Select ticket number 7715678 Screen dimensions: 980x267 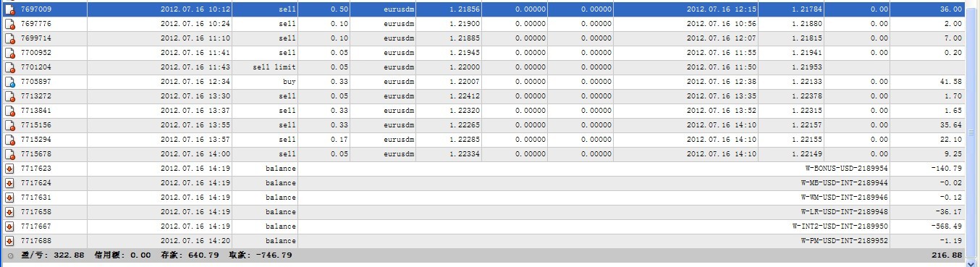36,154
